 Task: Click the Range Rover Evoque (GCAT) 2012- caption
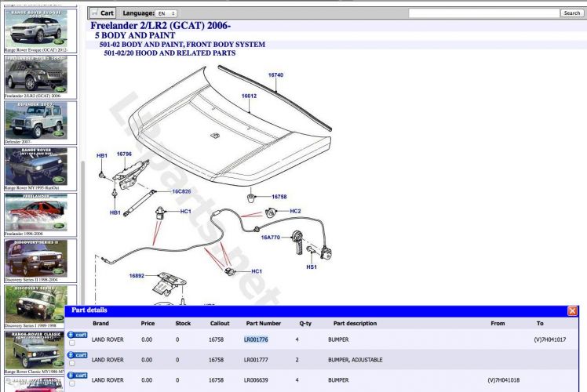(x=36, y=49)
